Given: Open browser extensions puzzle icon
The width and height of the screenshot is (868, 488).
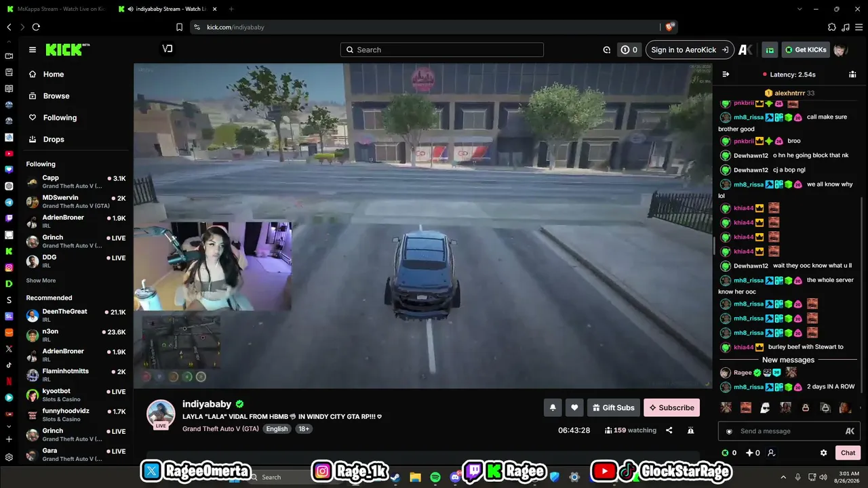Looking at the screenshot, I should pyautogui.click(x=832, y=27).
